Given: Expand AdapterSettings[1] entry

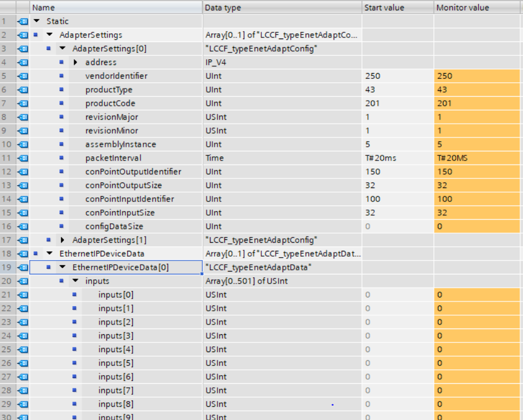Looking at the screenshot, I should click(x=63, y=240).
